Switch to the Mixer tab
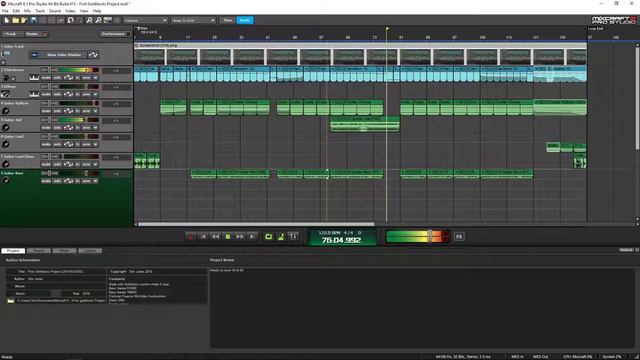 click(64, 251)
